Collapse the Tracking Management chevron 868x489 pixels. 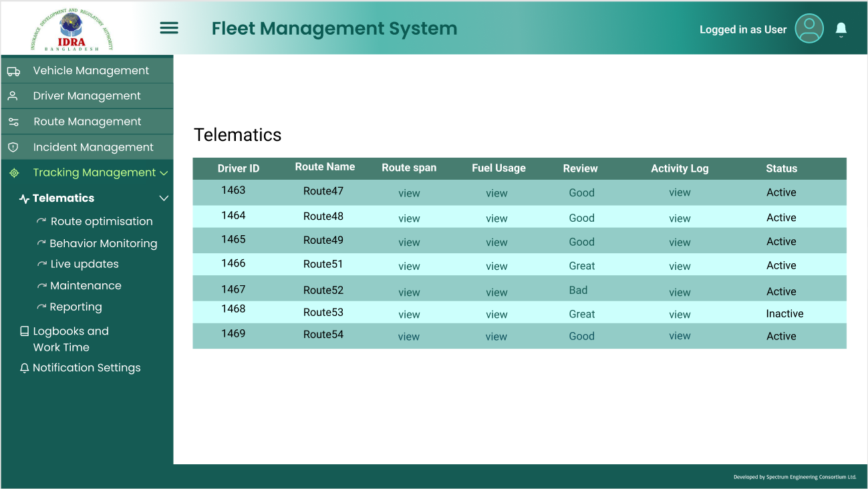coord(164,173)
